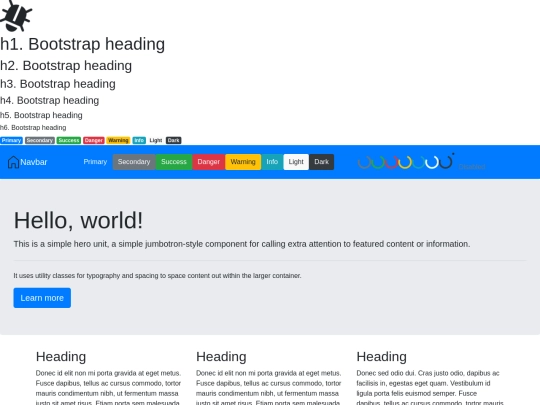The image size is (540, 405).
Task: Click the dark spinner in the navbar
Action: coord(445,162)
